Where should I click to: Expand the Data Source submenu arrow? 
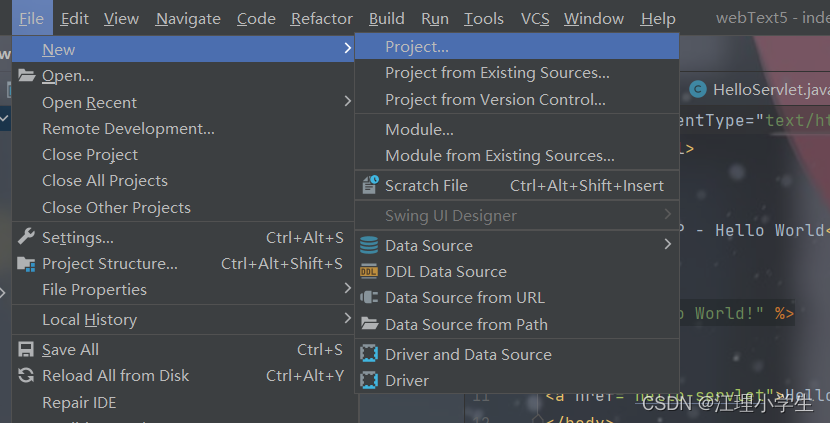pyautogui.click(x=668, y=245)
